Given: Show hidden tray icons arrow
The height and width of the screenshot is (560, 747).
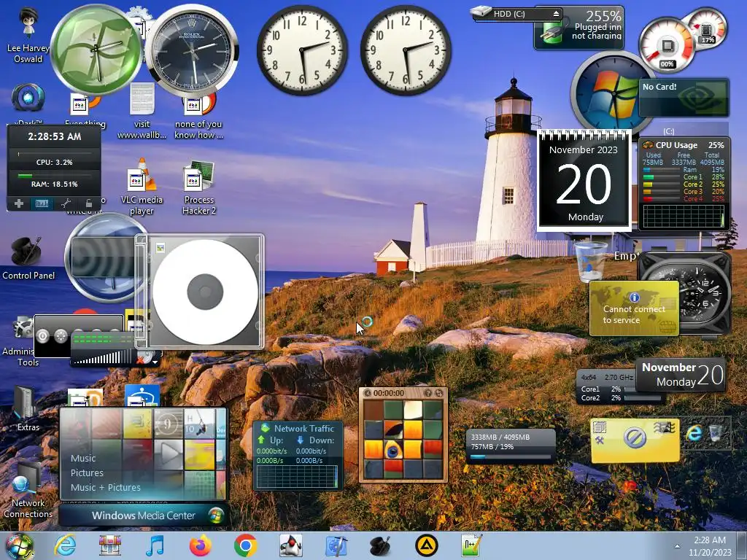Looking at the screenshot, I should (x=677, y=546).
